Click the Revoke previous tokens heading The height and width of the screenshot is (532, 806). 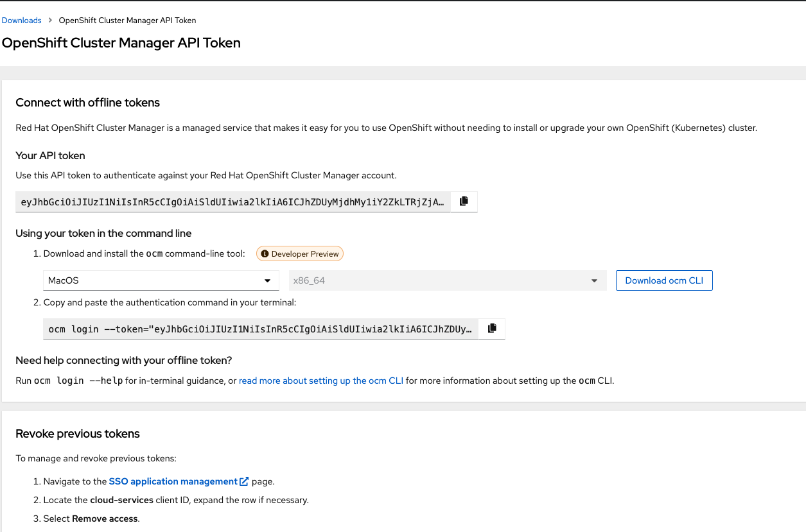coord(78,434)
